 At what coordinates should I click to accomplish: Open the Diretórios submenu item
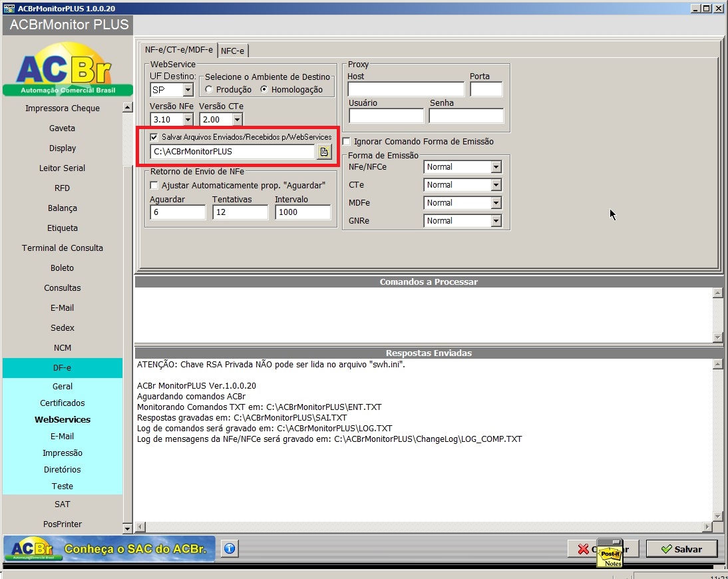[62, 470]
